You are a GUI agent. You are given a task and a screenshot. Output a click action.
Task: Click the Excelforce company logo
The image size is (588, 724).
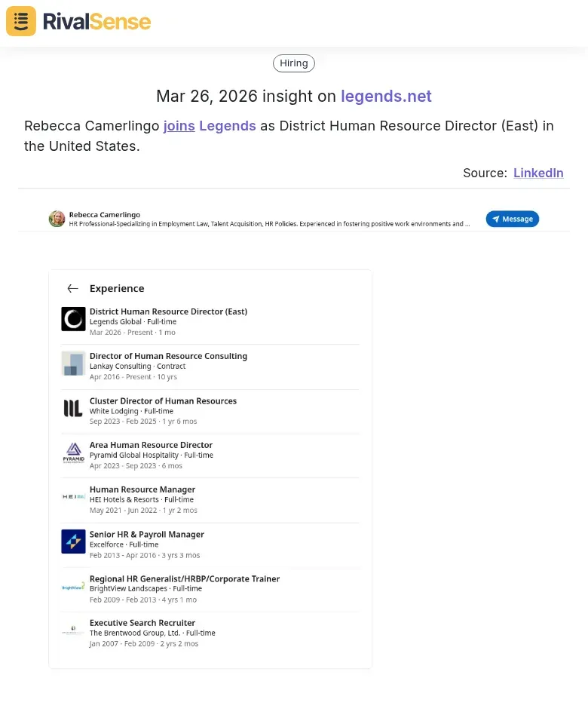coord(73,541)
